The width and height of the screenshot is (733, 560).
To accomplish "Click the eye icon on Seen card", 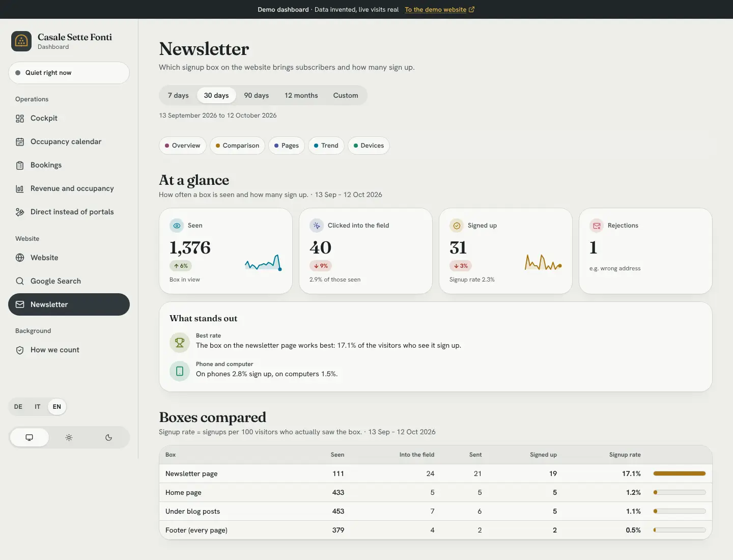I will coord(177,226).
